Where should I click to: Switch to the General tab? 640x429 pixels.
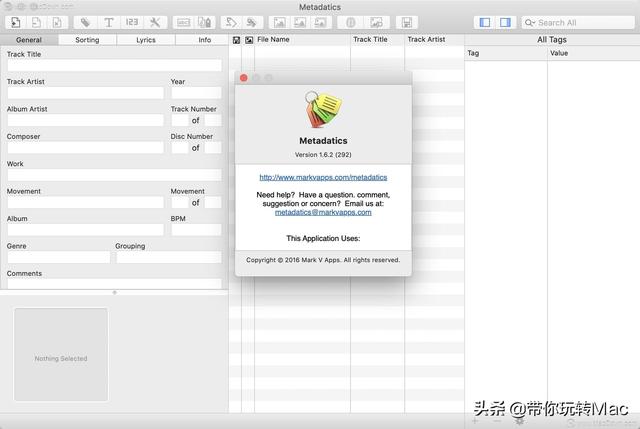[29, 40]
